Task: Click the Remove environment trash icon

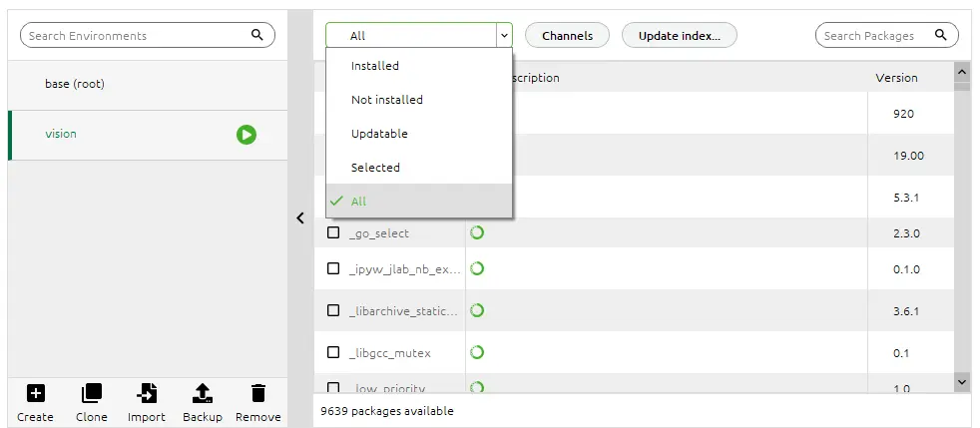Action: pos(258,393)
